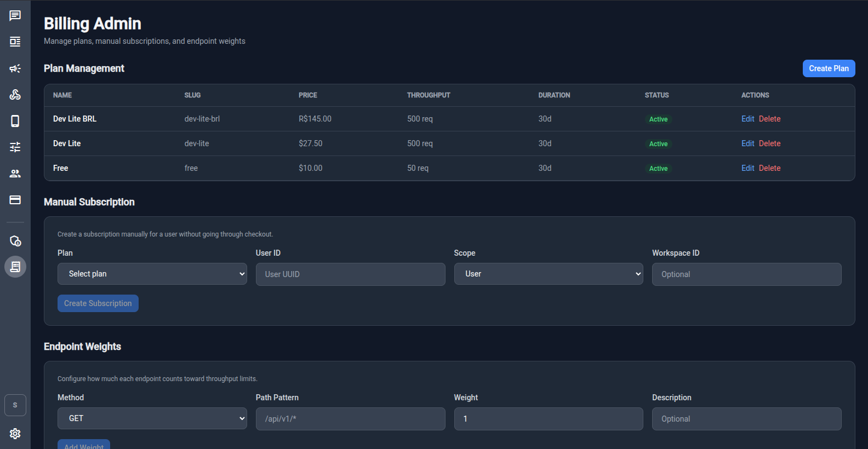This screenshot has width=868, height=449.
Task: Click the Endpoint Weights section heading
Action: pyautogui.click(x=82, y=347)
